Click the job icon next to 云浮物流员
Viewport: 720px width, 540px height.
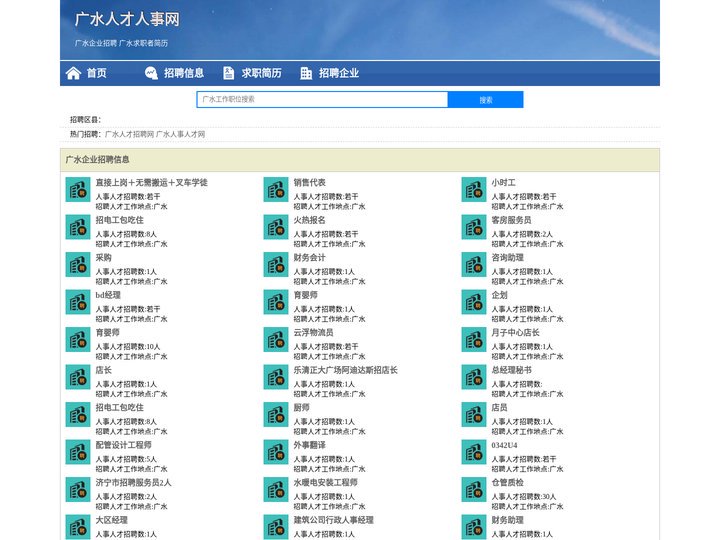pyautogui.click(x=276, y=340)
